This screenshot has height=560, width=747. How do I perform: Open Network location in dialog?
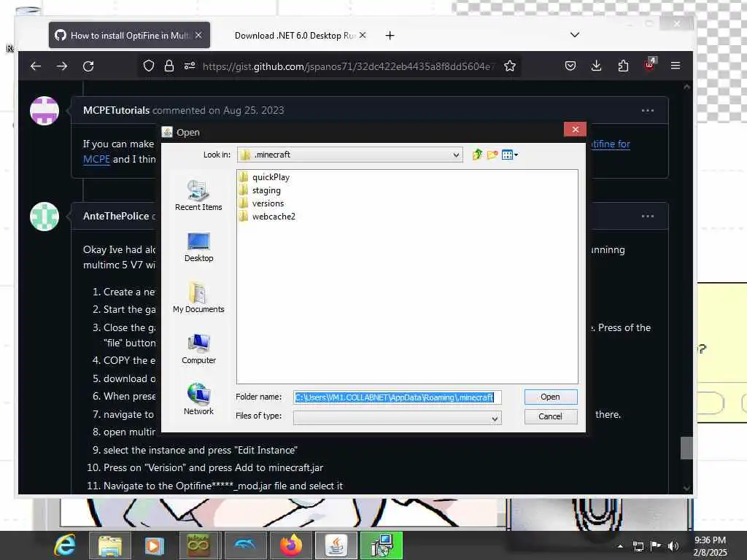tap(198, 400)
